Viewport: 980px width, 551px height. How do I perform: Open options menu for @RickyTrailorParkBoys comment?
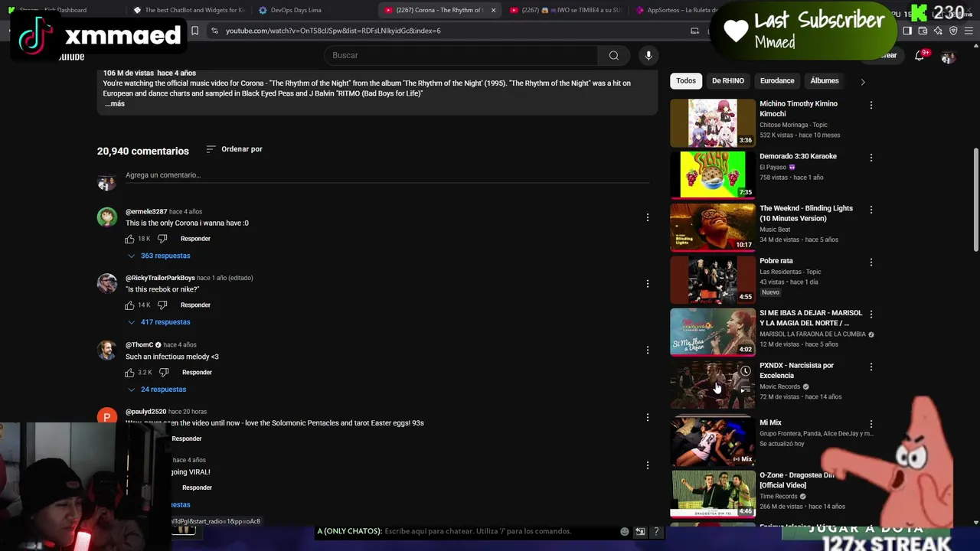click(648, 284)
